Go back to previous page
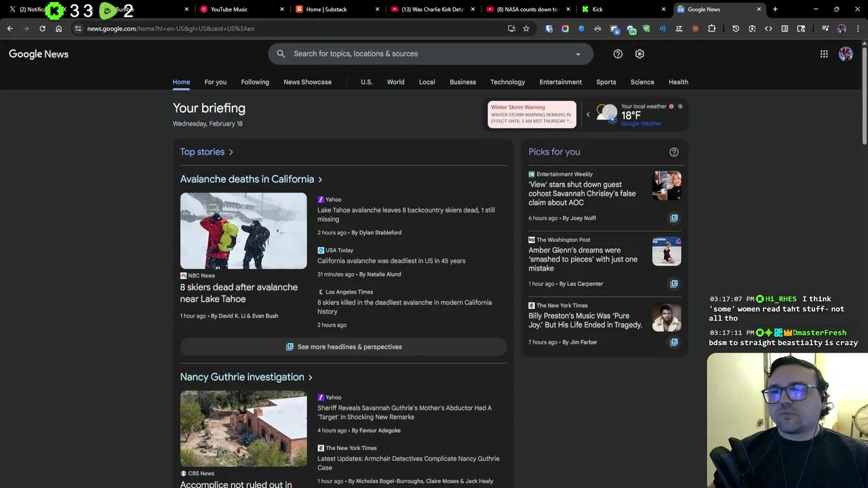 coord(9,28)
